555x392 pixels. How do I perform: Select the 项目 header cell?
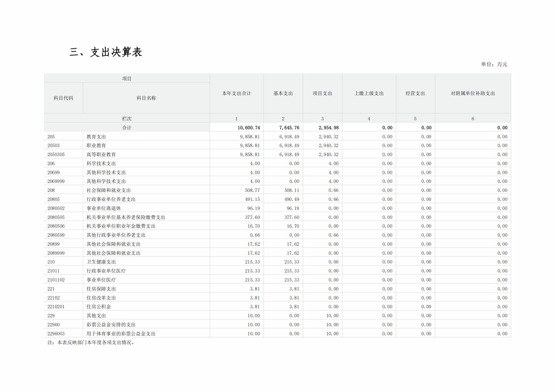coord(127,79)
